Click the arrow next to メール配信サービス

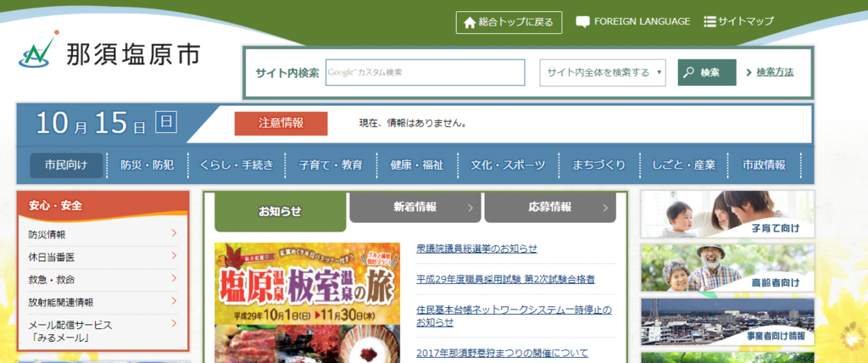tap(174, 324)
